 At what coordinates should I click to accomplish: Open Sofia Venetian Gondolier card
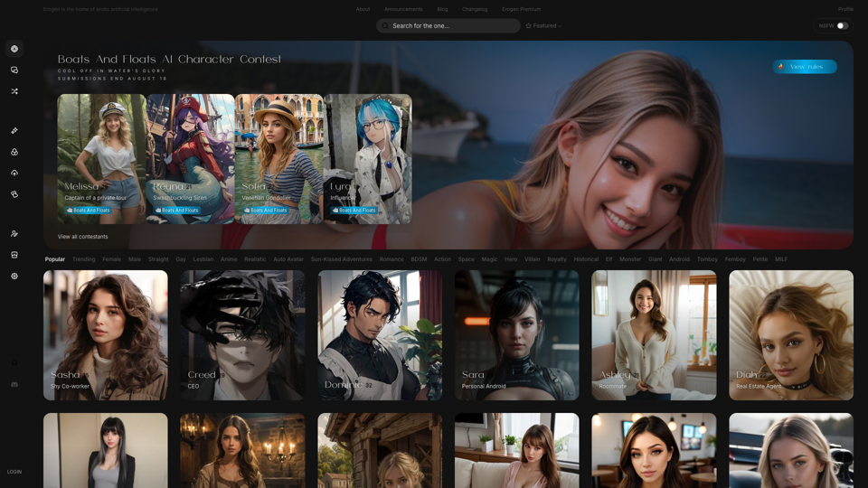pos(279,159)
